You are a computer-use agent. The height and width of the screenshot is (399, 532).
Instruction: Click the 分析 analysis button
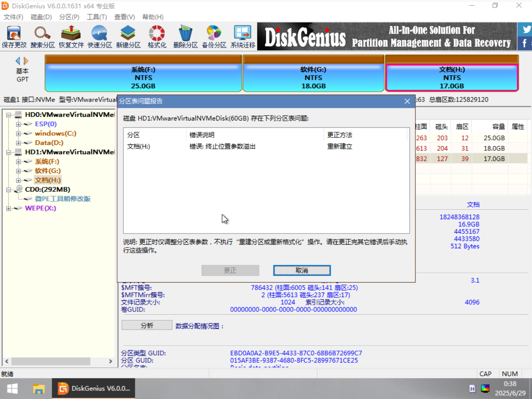tap(147, 325)
